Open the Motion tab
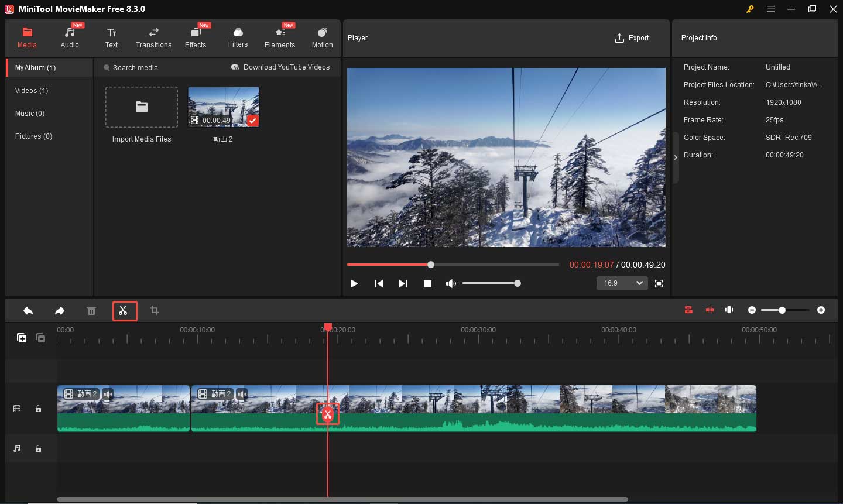 pos(322,37)
